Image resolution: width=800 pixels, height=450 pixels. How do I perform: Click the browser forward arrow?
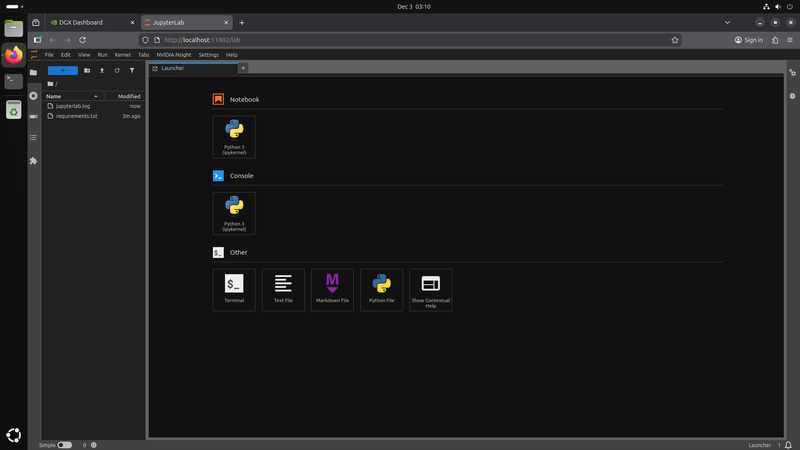[x=67, y=40]
